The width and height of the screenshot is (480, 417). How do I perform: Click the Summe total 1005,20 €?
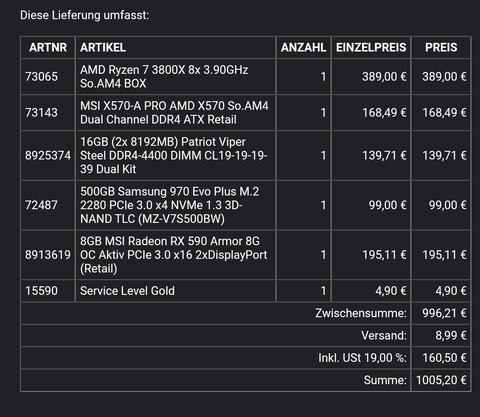[441, 380]
